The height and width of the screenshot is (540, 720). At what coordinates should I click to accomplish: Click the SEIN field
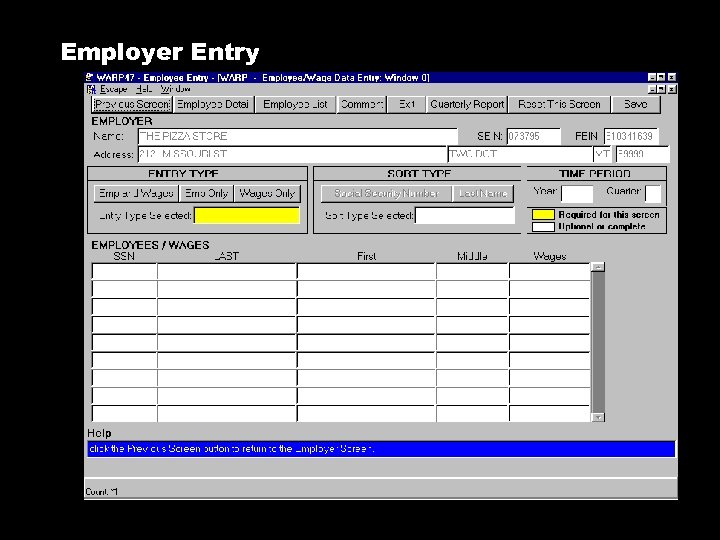click(x=534, y=136)
